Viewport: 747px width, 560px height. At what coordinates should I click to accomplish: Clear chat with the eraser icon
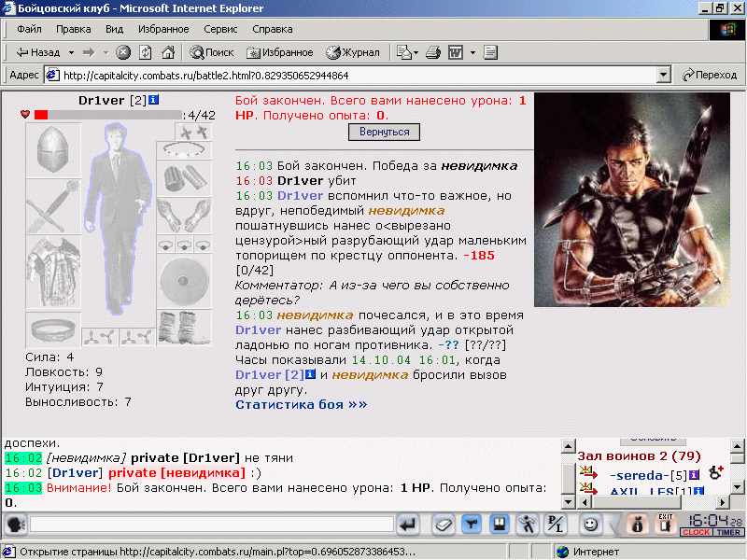pyautogui.click(x=444, y=525)
